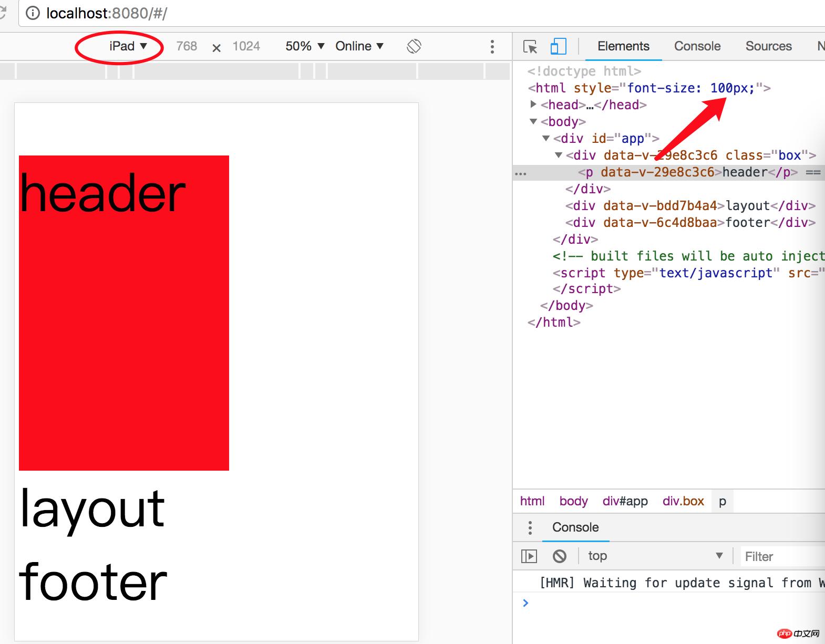Open the console drawer three-dot menu

click(530, 527)
